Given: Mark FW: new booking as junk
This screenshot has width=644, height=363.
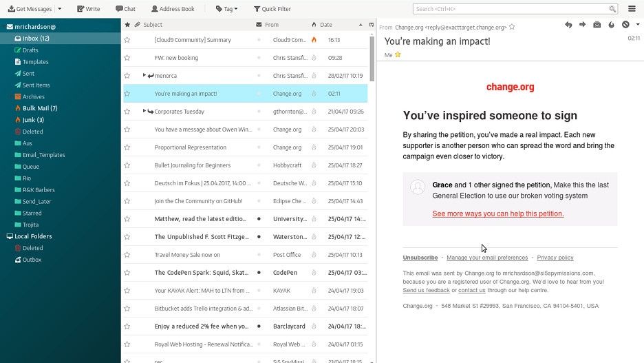Looking at the screenshot, I should [x=314, y=58].
